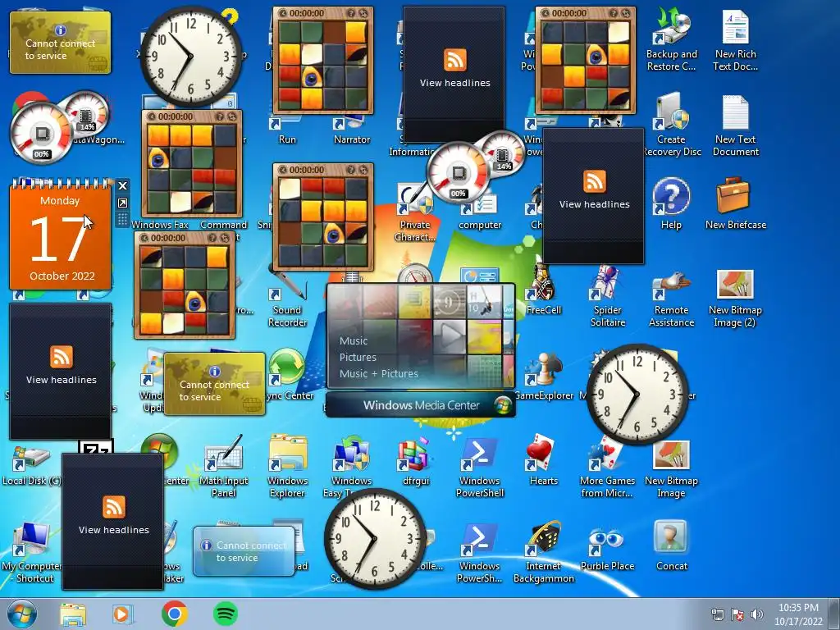This screenshot has height=630, width=840.
Task: Open the Windows Explorer taskbar button
Action: click(x=72, y=614)
